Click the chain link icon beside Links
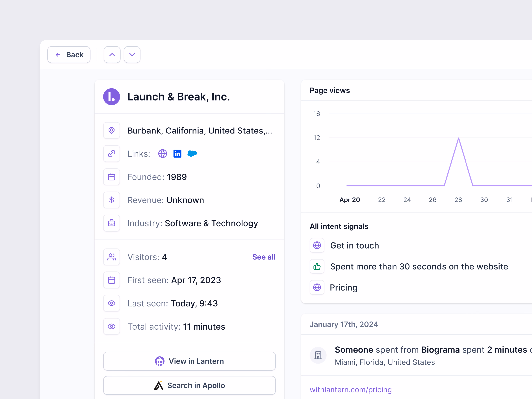532x399 pixels. (x=112, y=153)
